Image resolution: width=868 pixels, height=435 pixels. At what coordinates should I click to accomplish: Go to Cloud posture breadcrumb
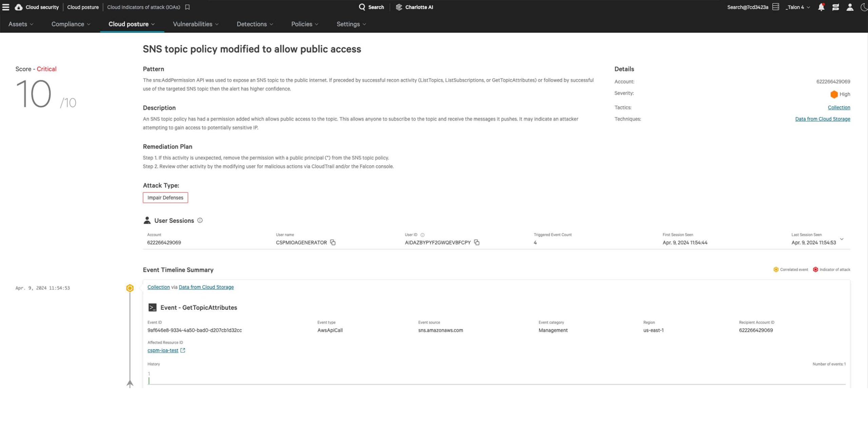click(x=83, y=7)
